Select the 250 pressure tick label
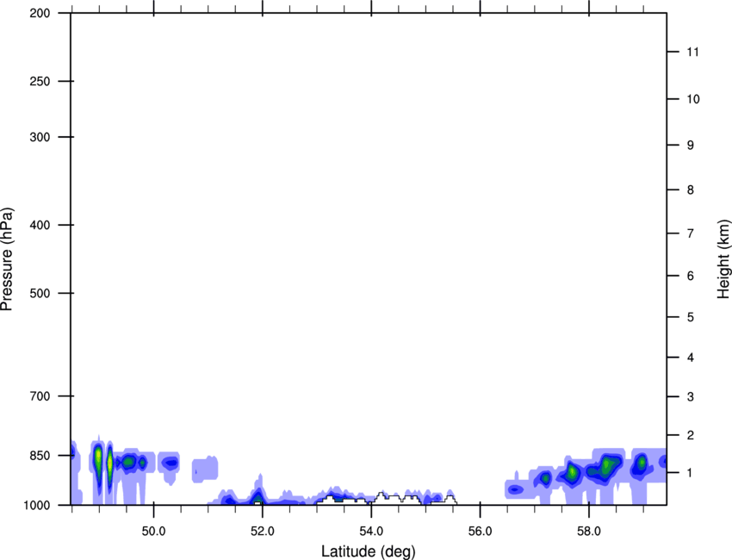The width and height of the screenshot is (732, 560). coord(40,81)
